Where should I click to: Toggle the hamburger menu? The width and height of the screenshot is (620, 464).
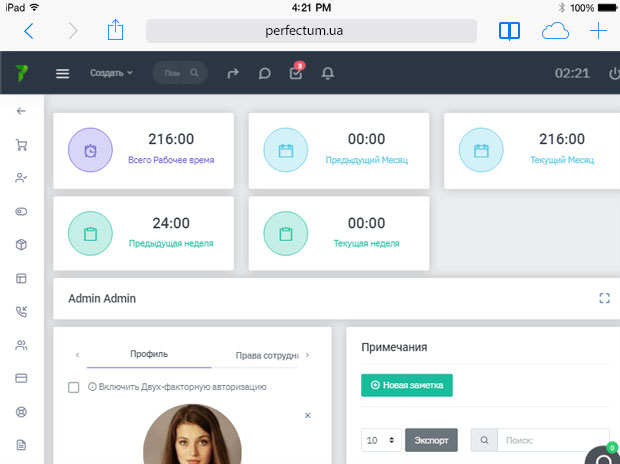pos(62,73)
